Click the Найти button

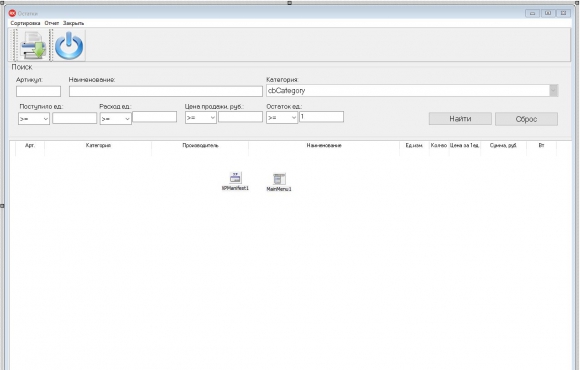coord(460,119)
